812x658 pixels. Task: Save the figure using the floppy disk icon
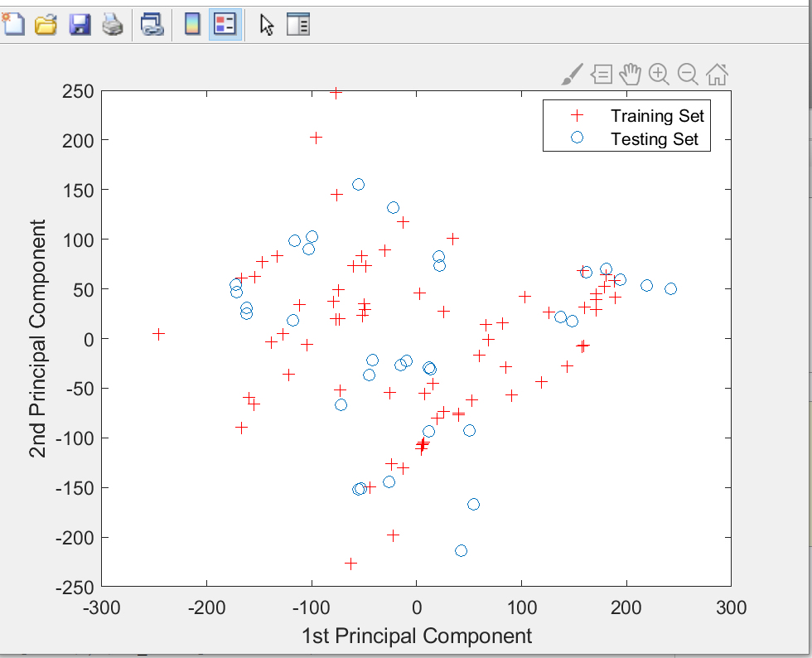click(x=80, y=24)
